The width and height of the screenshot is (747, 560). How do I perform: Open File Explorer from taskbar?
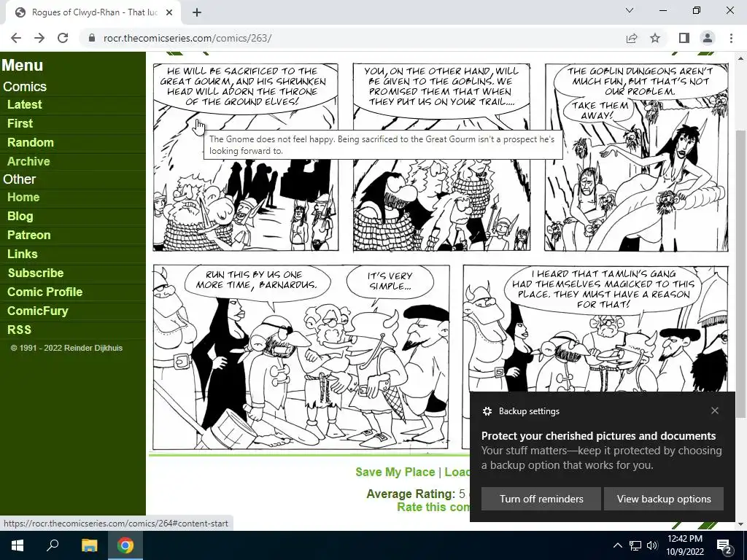click(x=89, y=545)
